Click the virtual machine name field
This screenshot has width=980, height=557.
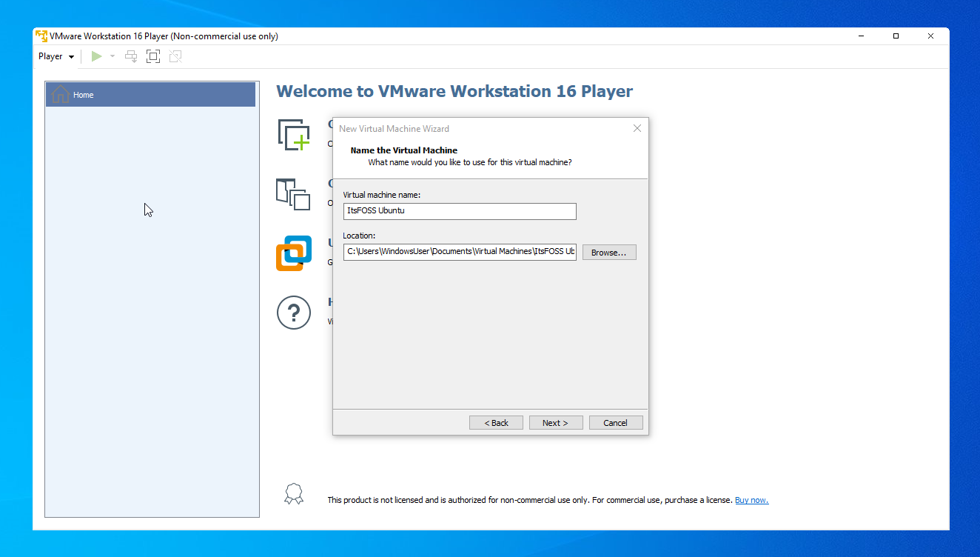click(x=459, y=211)
